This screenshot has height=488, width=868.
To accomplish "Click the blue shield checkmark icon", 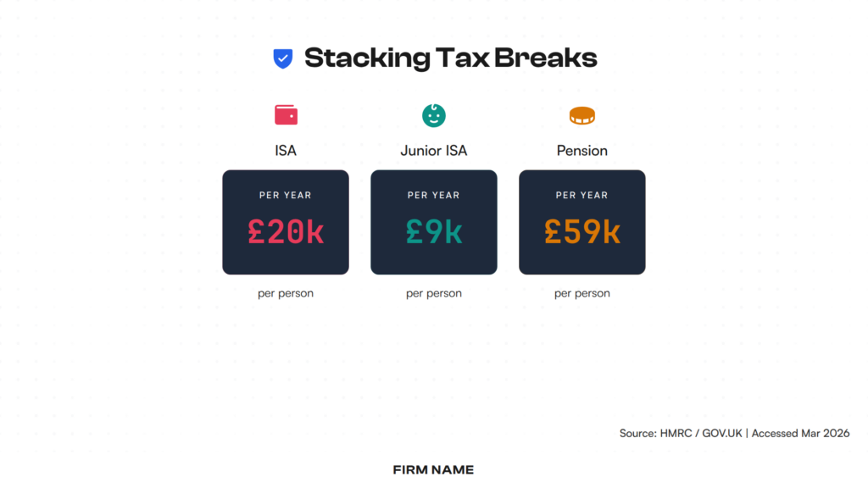I will [282, 58].
